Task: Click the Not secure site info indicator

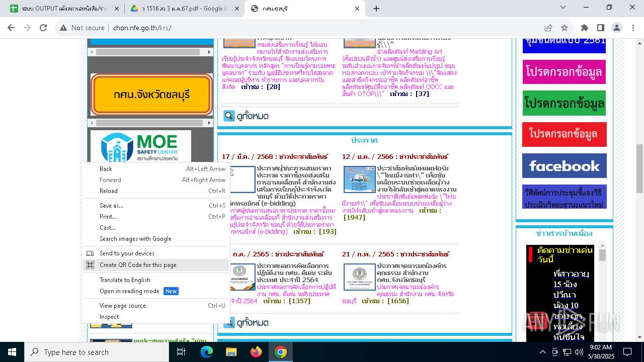Action: tap(82, 28)
